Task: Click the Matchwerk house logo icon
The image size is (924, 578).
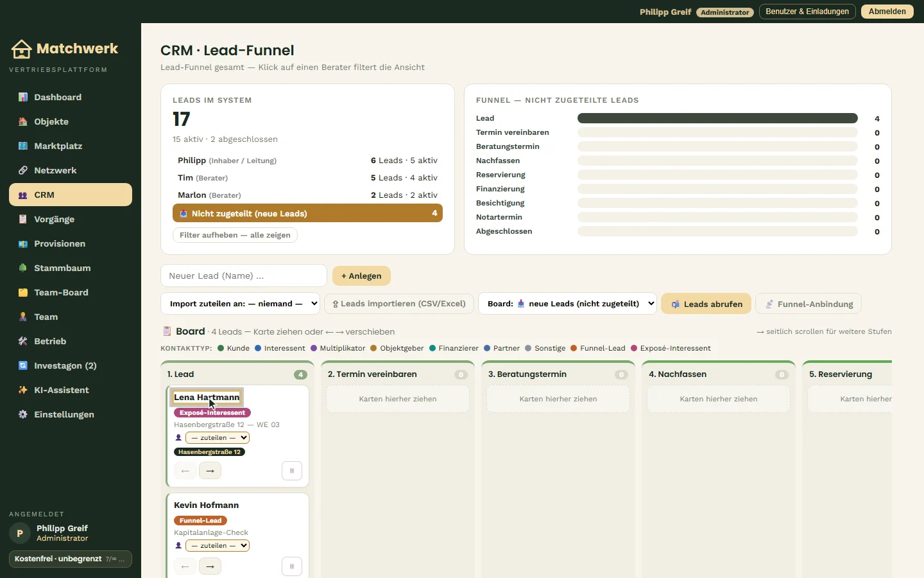Action: 21,49
